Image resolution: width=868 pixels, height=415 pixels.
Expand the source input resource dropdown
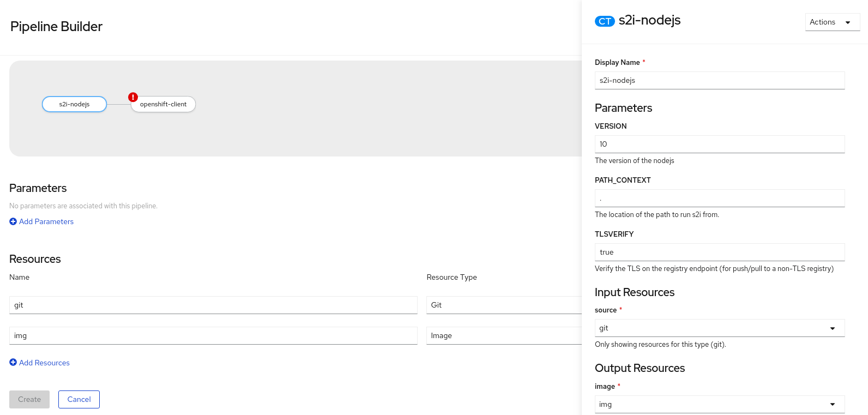(x=719, y=328)
